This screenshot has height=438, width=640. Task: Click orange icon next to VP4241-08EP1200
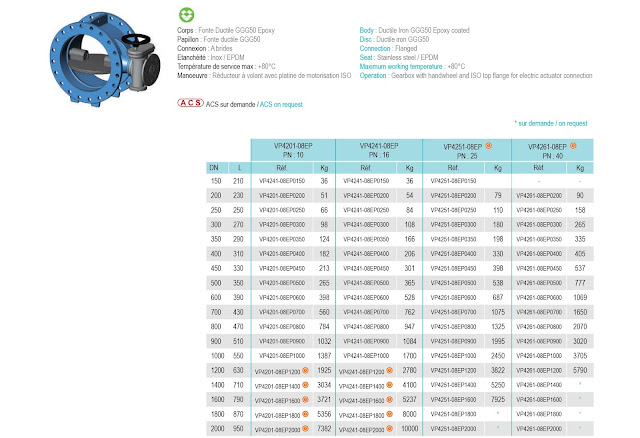pyautogui.click(x=389, y=370)
